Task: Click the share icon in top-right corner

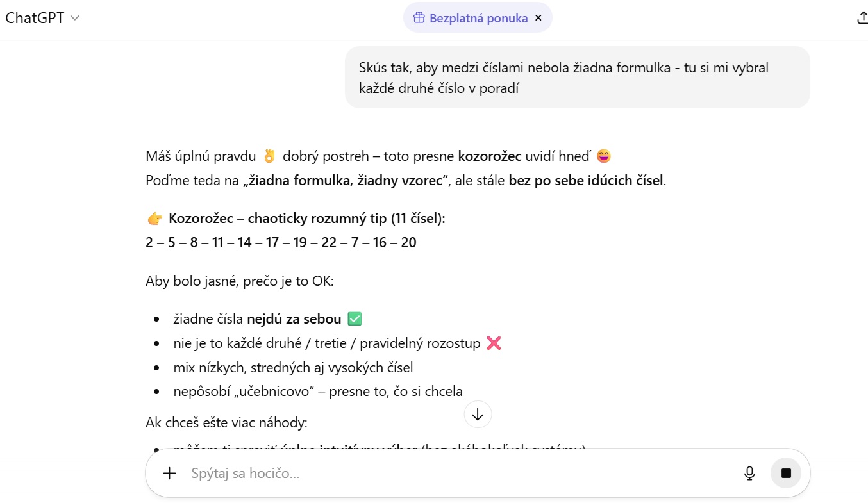Action: (862, 18)
